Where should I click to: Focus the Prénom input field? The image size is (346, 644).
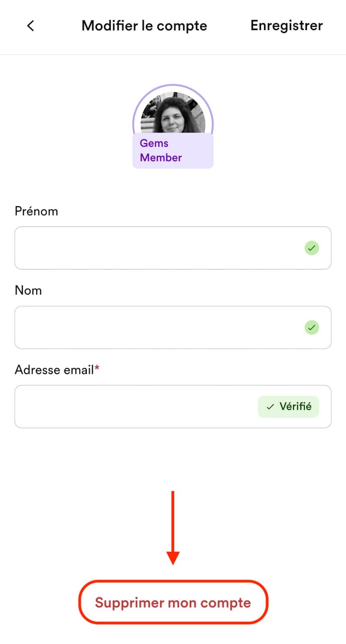click(173, 248)
